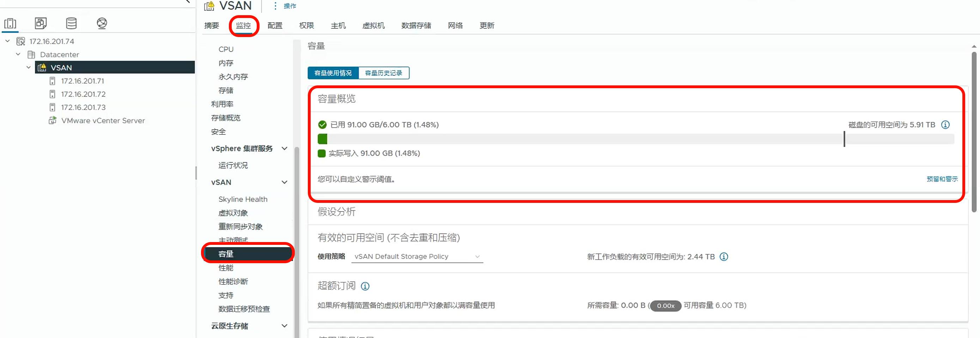Open 安全 in monitor menu
980x338 pixels.
(x=218, y=131)
